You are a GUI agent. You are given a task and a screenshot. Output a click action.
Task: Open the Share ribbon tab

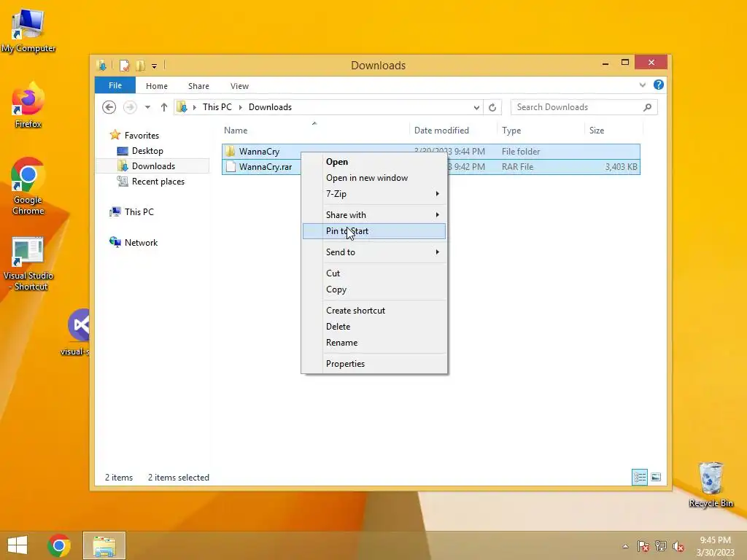[x=198, y=86]
